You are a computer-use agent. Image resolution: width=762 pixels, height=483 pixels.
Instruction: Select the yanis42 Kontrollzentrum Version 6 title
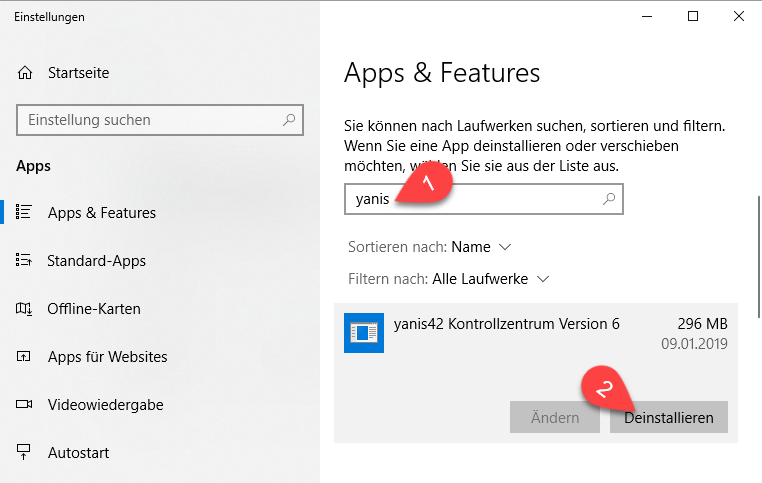[505, 324]
